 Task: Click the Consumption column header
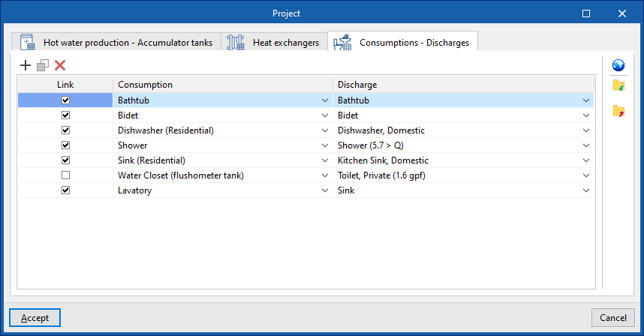[222, 85]
